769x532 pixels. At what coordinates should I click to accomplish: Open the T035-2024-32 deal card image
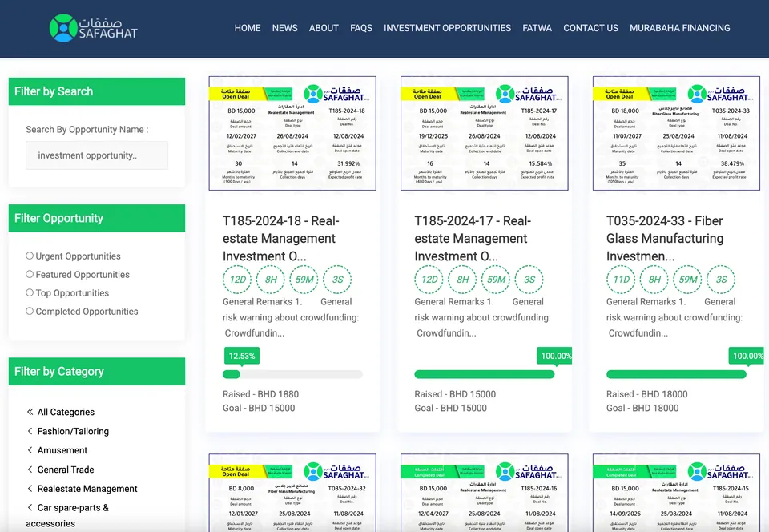(x=292, y=493)
